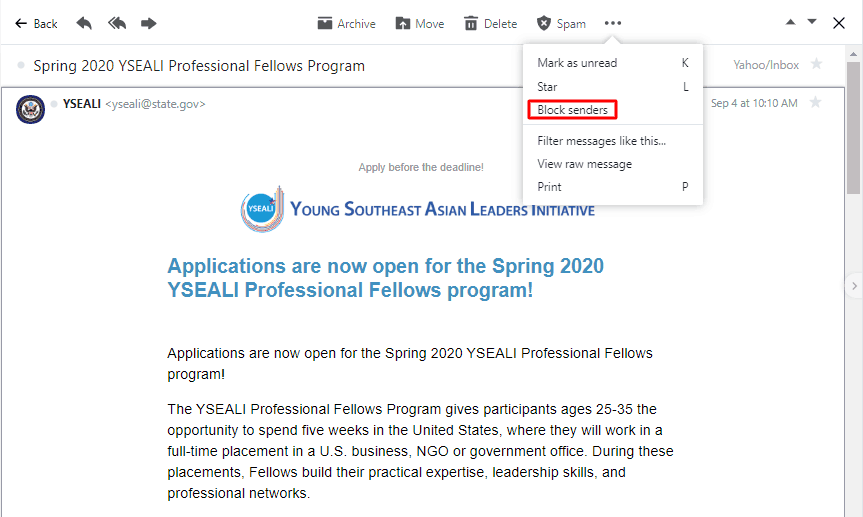This screenshot has height=517, width=863.
Task: Go Back to the inbox
Action: click(x=36, y=24)
